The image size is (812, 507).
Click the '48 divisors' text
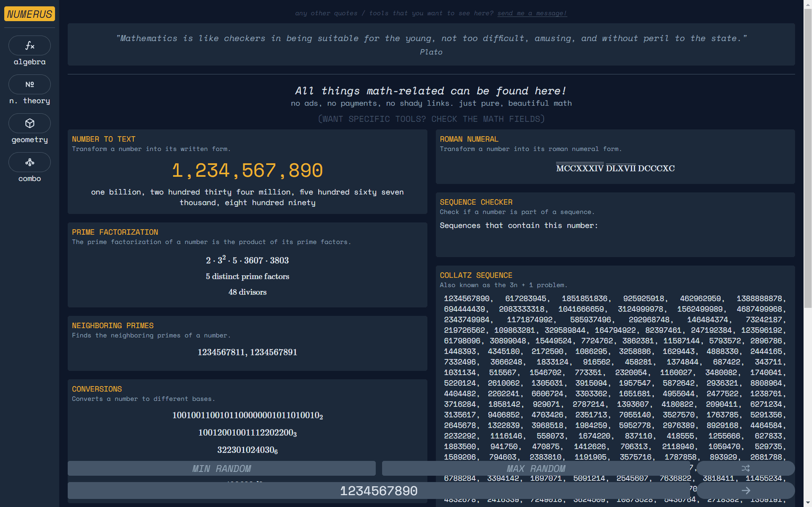(x=248, y=292)
